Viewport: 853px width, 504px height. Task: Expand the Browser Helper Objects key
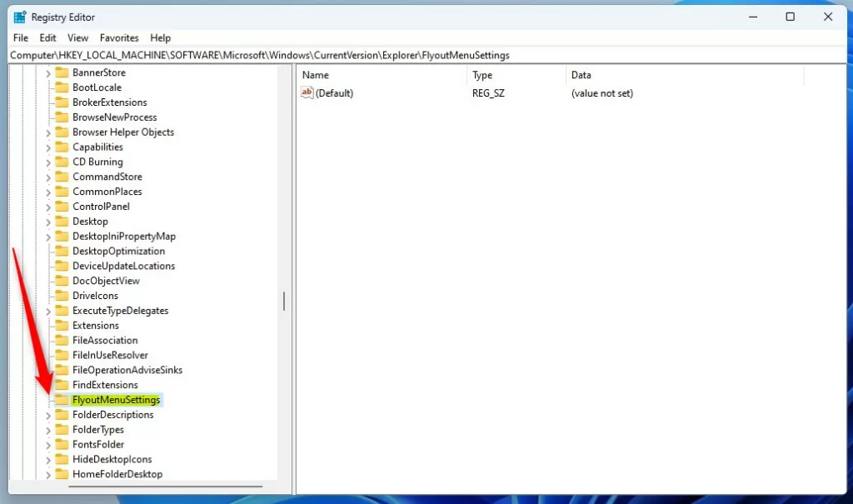coord(47,132)
